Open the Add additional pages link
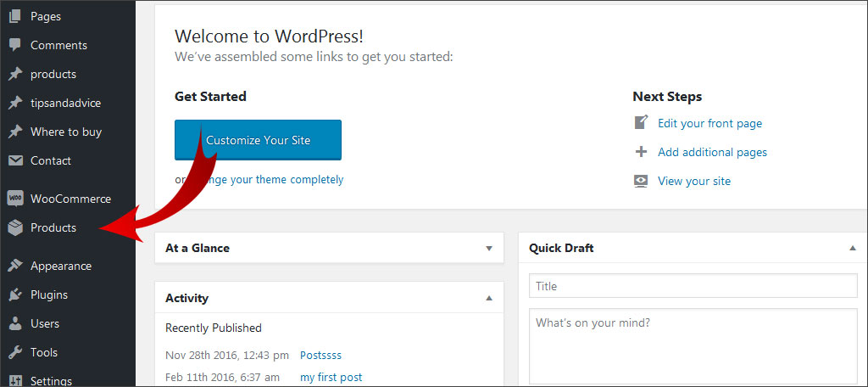 coord(712,152)
